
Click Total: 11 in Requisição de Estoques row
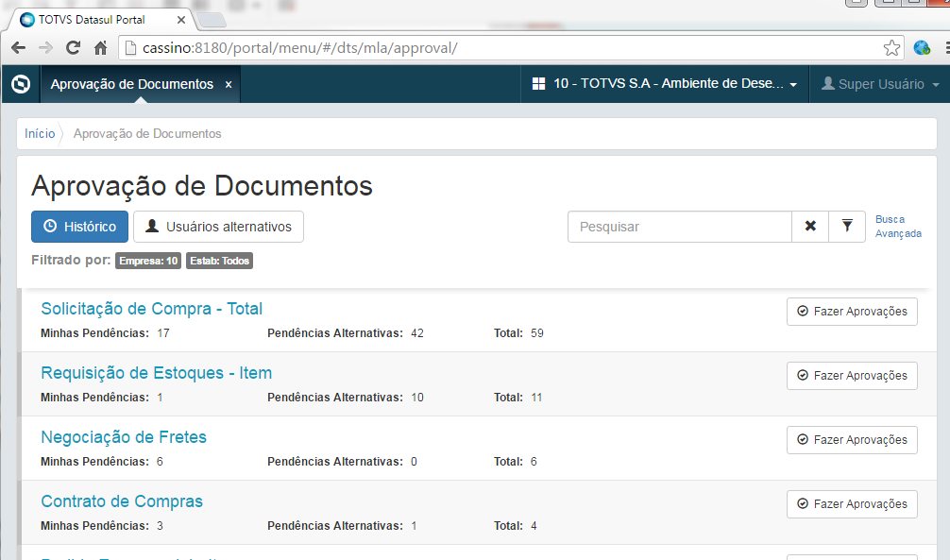[x=518, y=397]
